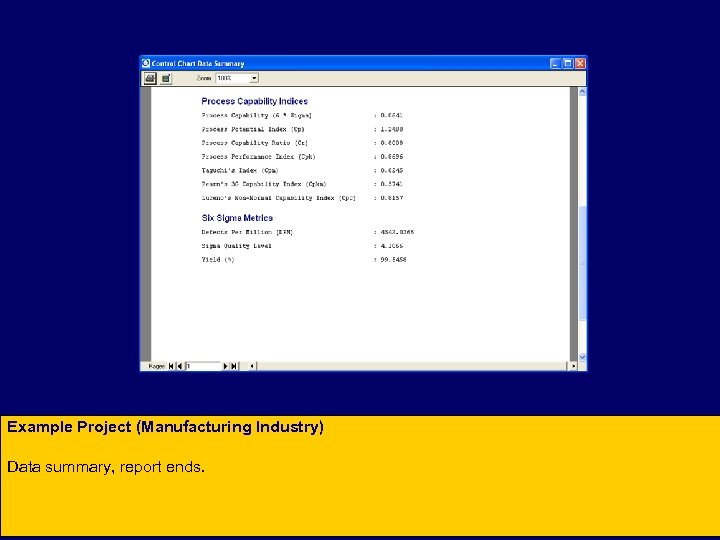Image resolution: width=720 pixels, height=540 pixels.
Task: Click the Sigma Quality Level label
Action: coord(236,246)
